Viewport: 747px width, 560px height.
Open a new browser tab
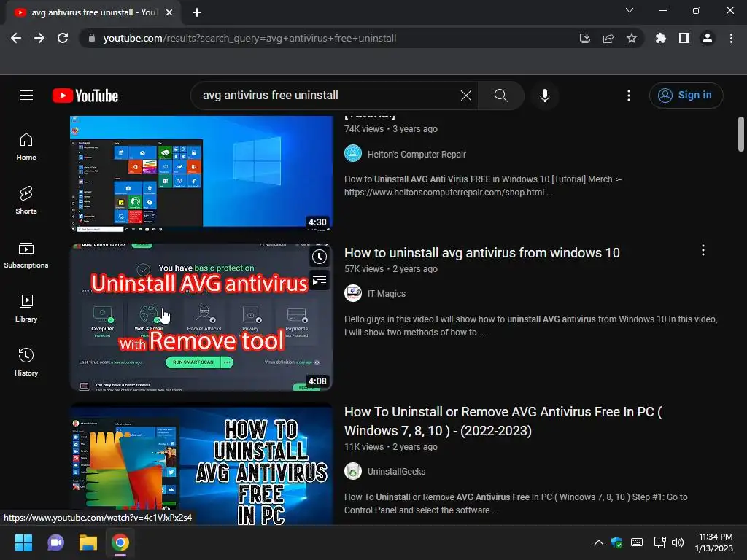pyautogui.click(x=197, y=13)
